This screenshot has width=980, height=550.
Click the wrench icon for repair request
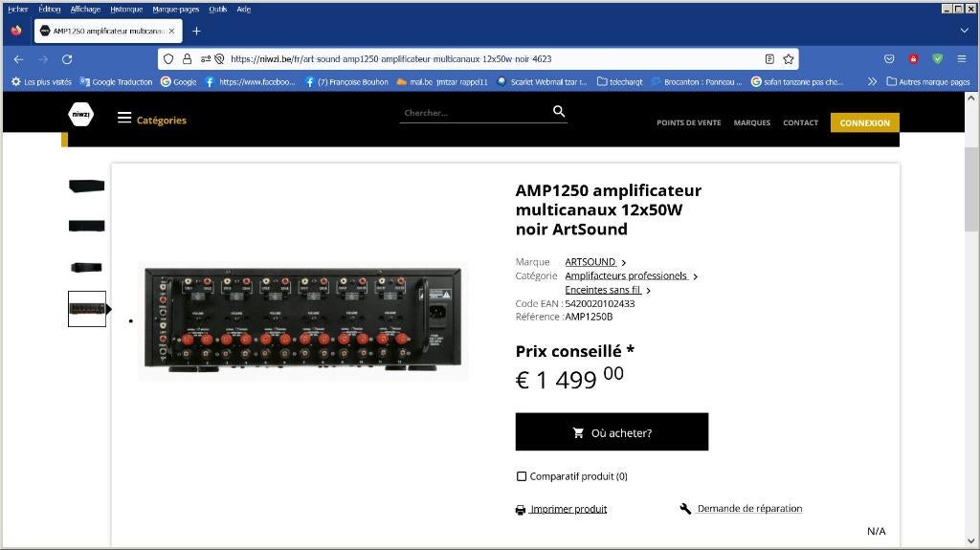(x=685, y=508)
